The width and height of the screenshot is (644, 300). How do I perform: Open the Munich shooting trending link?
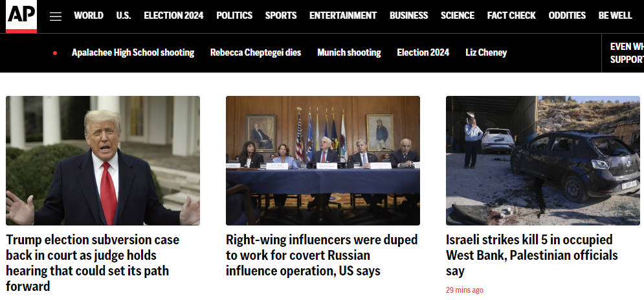(349, 52)
